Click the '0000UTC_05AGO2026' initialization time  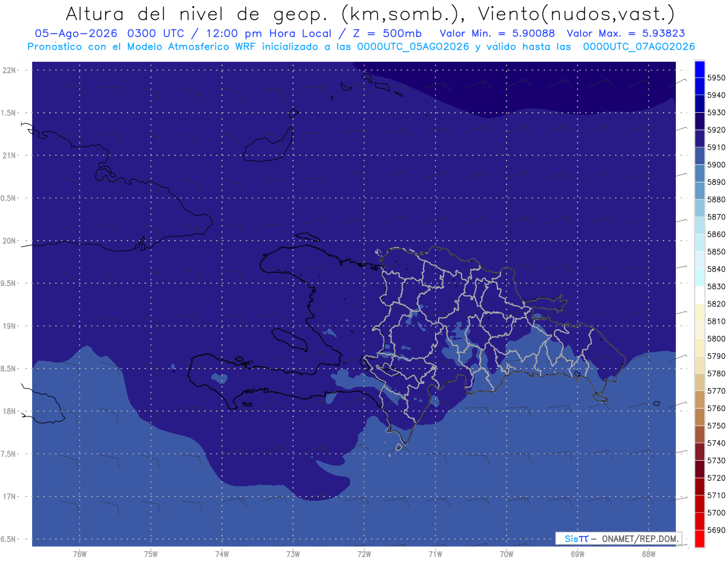click(413, 47)
